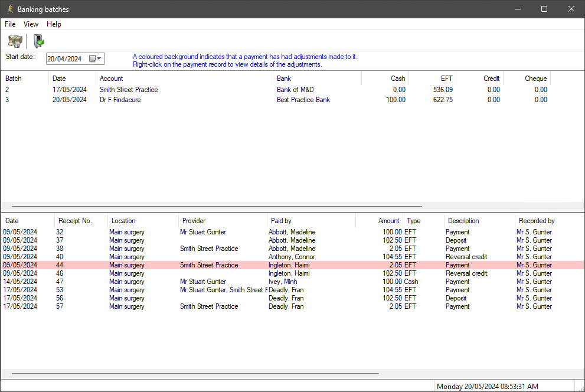Image resolution: width=585 pixels, height=392 pixels.
Task: Click the Description column header
Action: (479, 221)
